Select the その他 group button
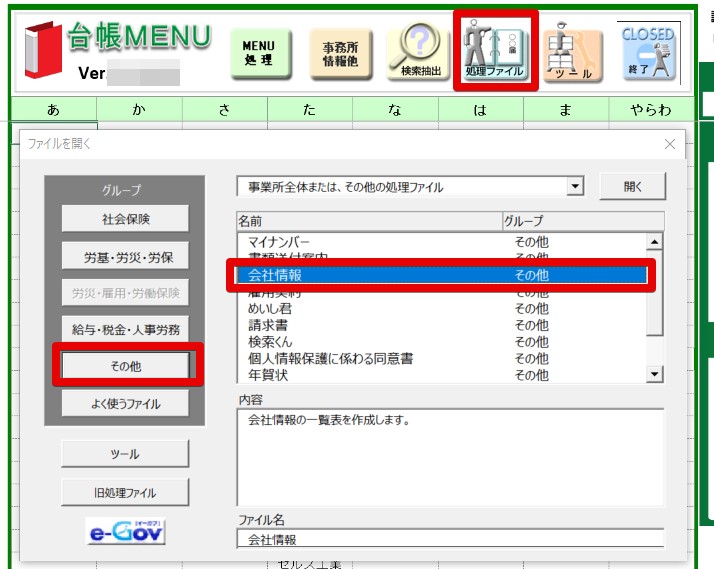Screen dimensions: 714x569 (125, 366)
